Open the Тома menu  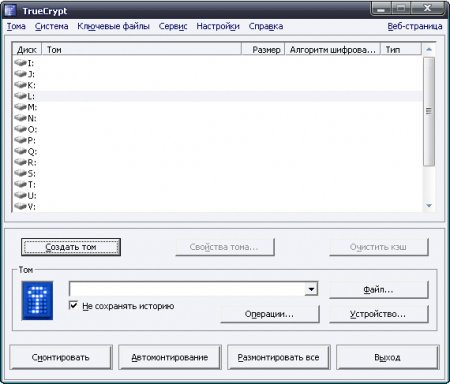coord(16,26)
